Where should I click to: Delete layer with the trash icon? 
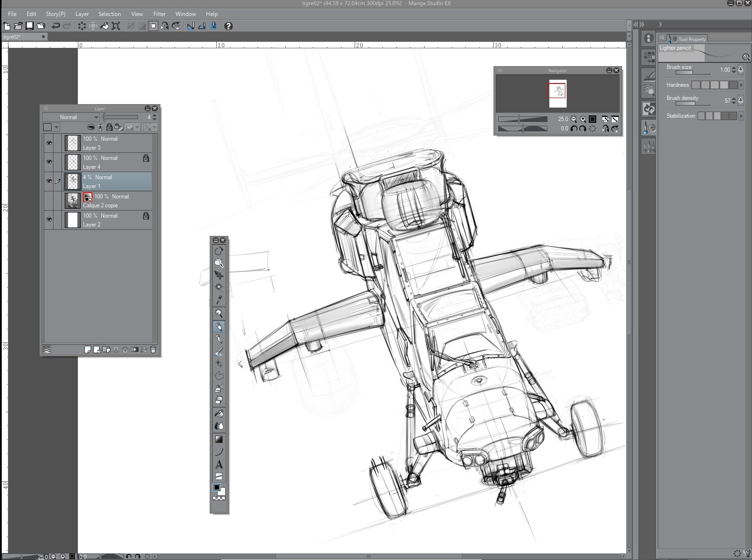click(x=153, y=349)
